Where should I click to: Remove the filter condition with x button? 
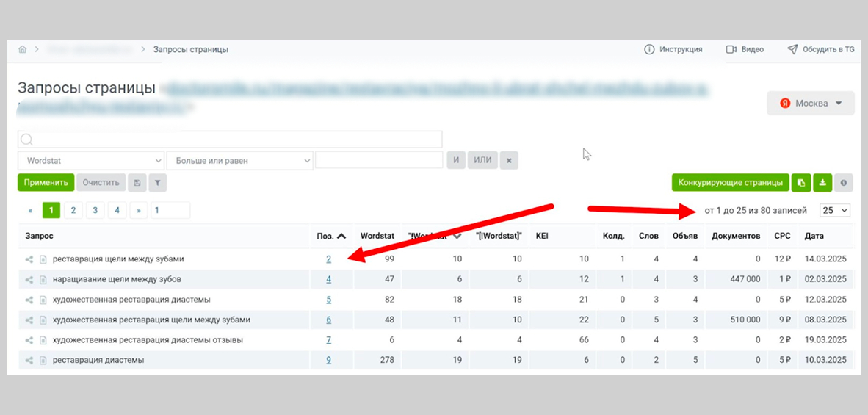(x=509, y=160)
